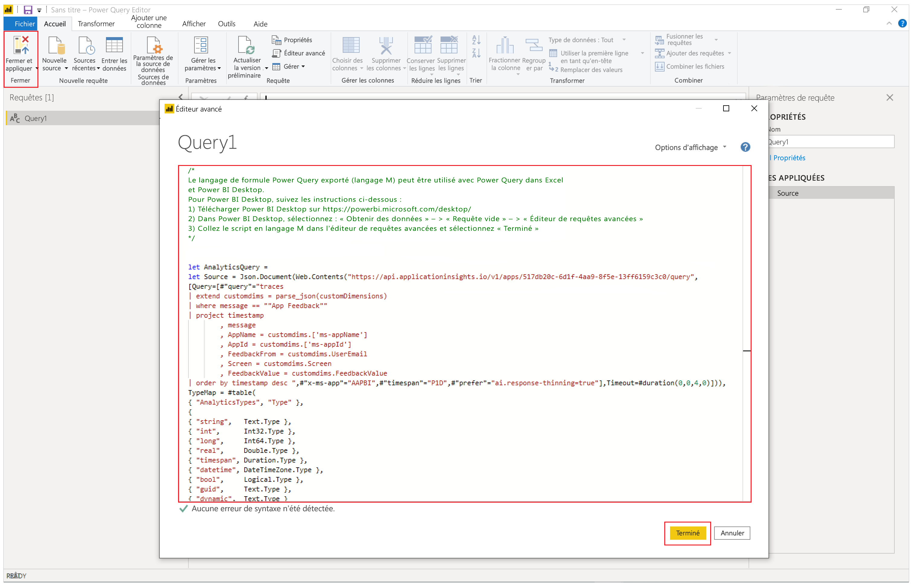Switch to the Transformer tab
The image size is (914, 588).
(x=96, y=24)
